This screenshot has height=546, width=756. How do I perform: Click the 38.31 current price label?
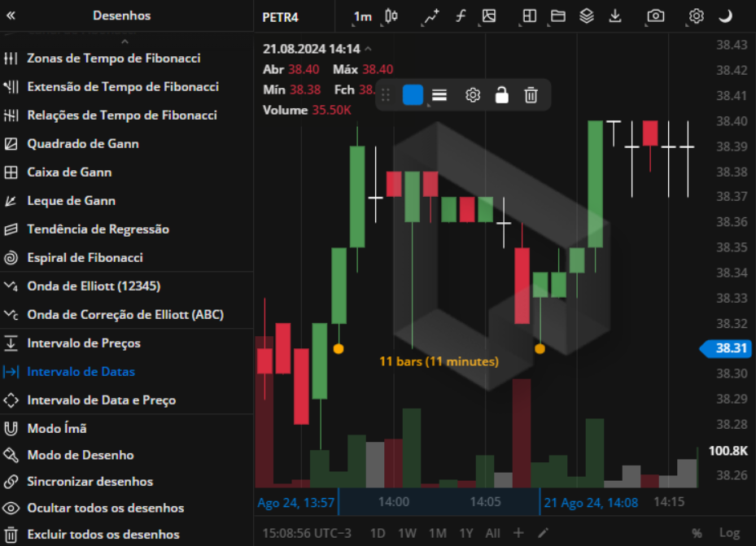(x=726, y=348)
